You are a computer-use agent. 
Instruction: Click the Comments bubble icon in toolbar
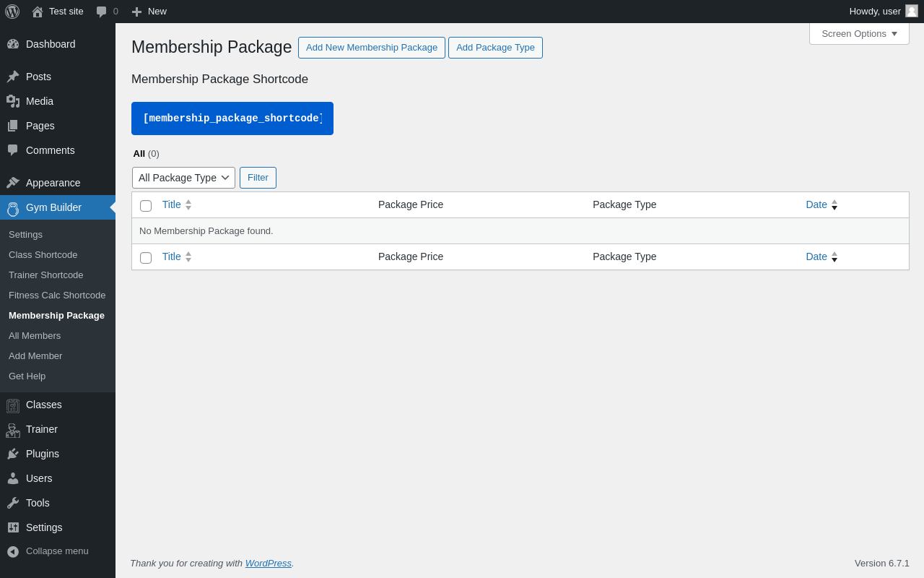tap(102, 12)
